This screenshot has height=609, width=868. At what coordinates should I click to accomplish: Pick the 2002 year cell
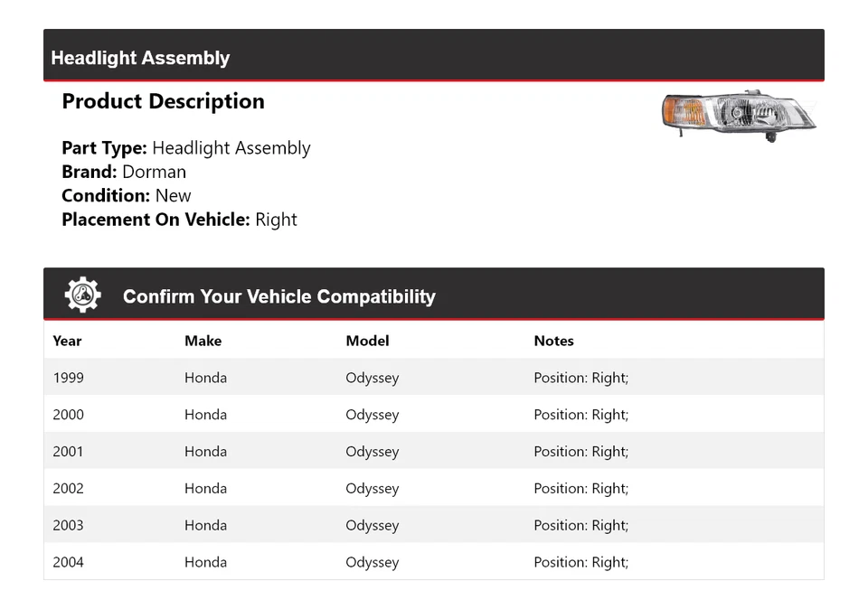click(68, 489)
